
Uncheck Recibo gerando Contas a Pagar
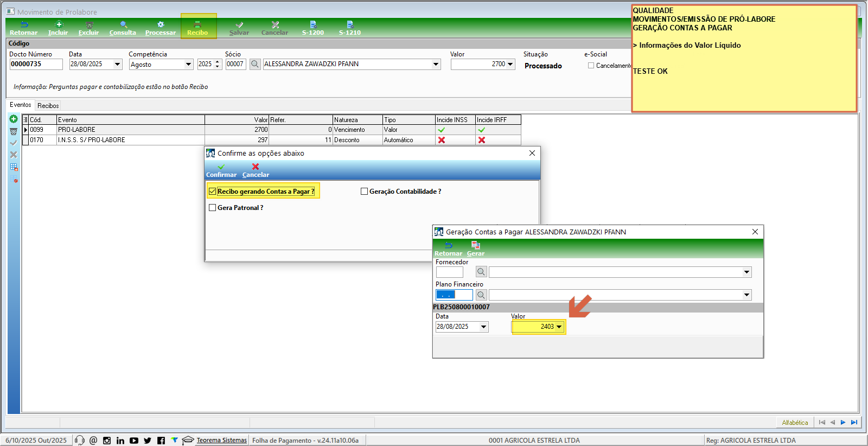(213, 192)
